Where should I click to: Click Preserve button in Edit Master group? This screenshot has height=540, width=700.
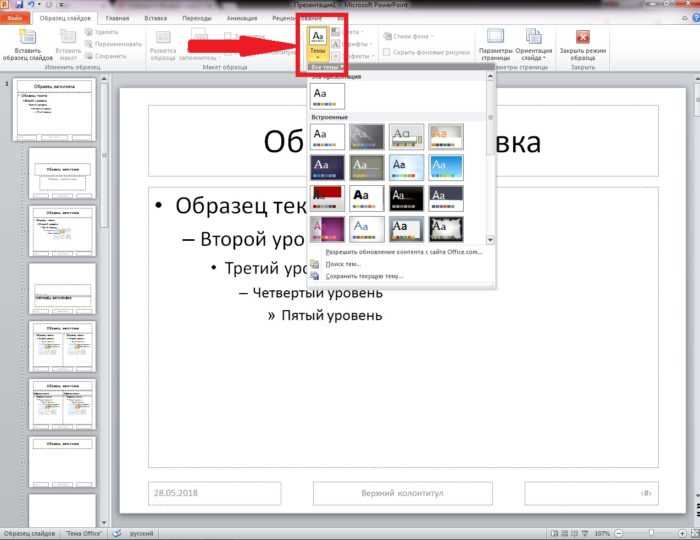[x=106, y=56]
